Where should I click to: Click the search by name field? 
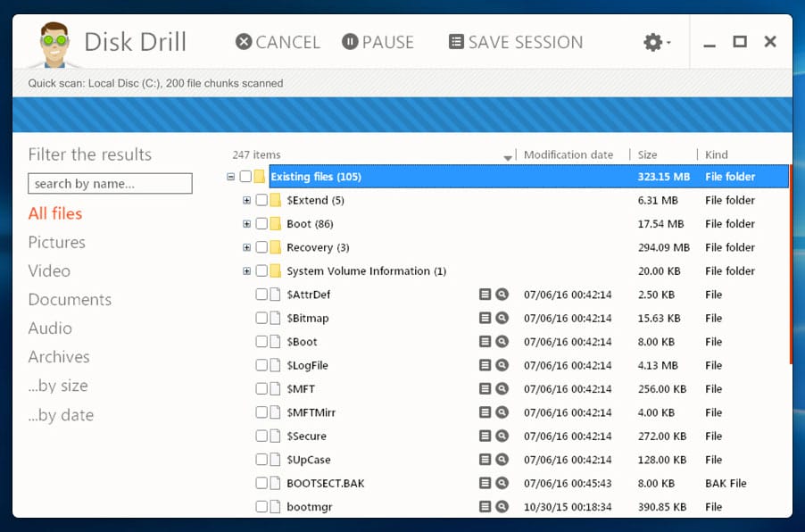tap(110, 184)
